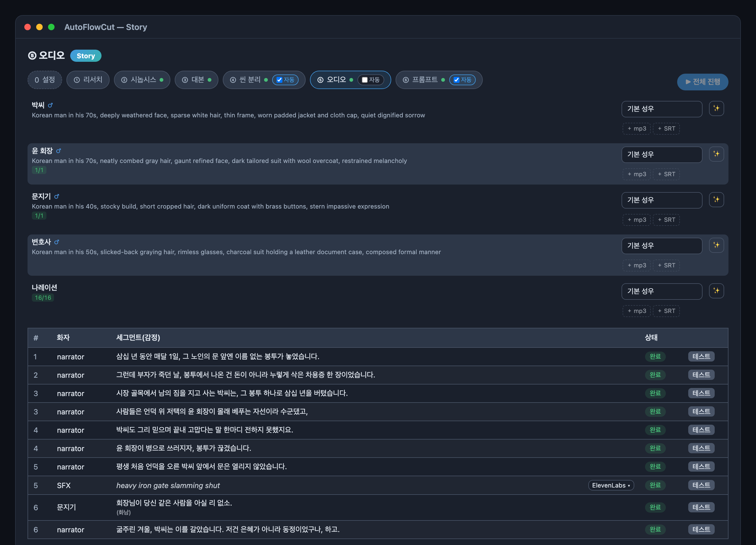The image size is (756, 545).
Task: Click the sparkle voice icon for 문지기
Action: (x=716, y=200)
